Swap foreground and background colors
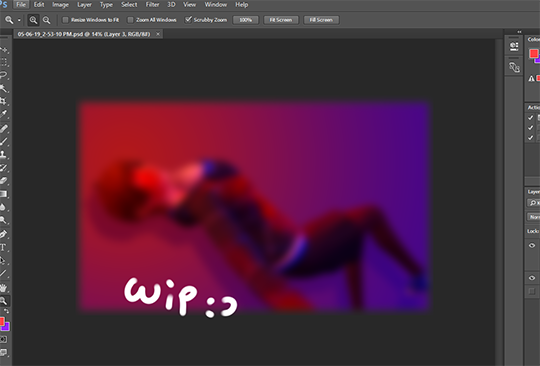This screenshot has width=540, height=366. (x=7, y=311)
